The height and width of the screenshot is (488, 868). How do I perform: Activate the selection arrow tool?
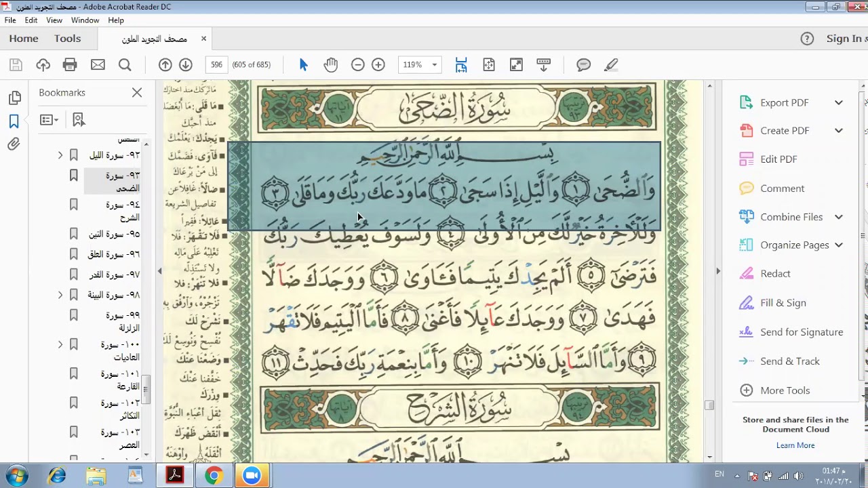[x=303, y=65]
